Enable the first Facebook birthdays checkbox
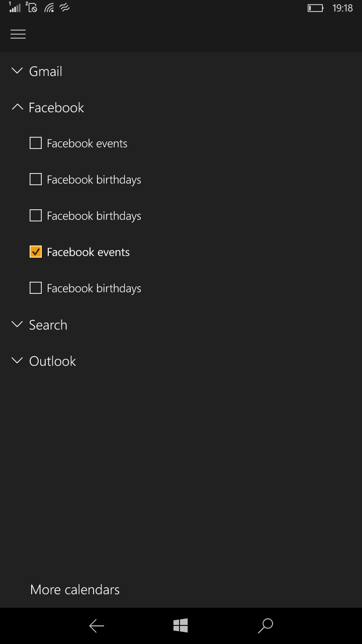362x644 pixels. click(x=36, y=180)
